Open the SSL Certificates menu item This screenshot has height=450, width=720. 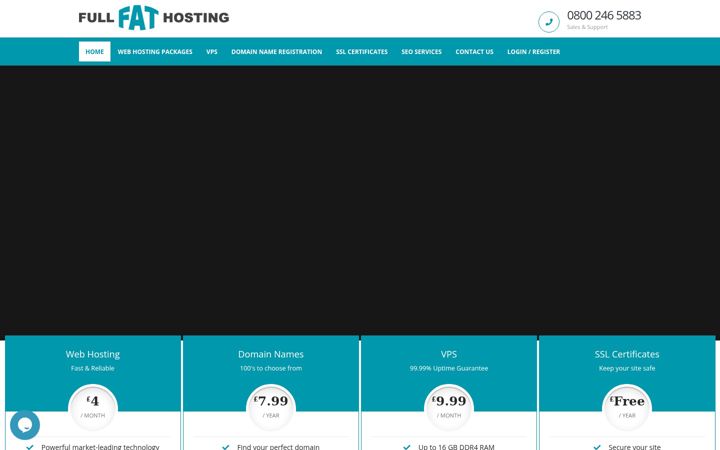[361, 52]
